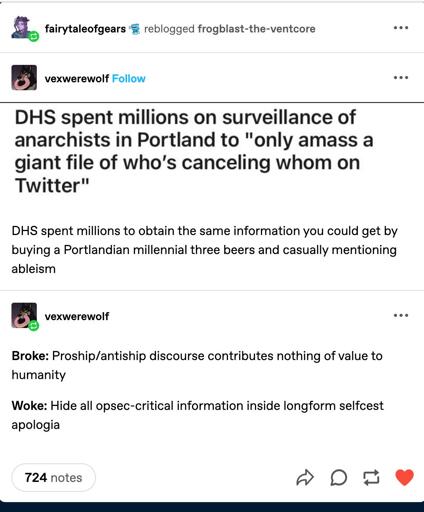The height and width of the screenshot is (512, 424).
Task: Open the 724 notes button
Action: pyautogui.click(x=53, y=478)
